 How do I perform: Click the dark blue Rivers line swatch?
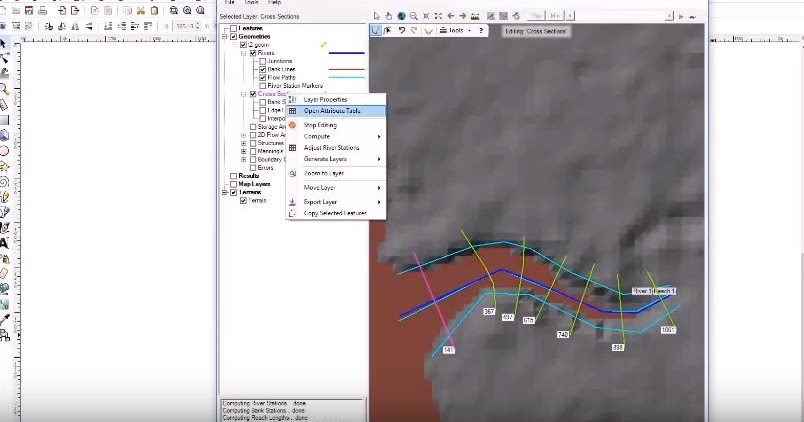[x=347, y=53]
